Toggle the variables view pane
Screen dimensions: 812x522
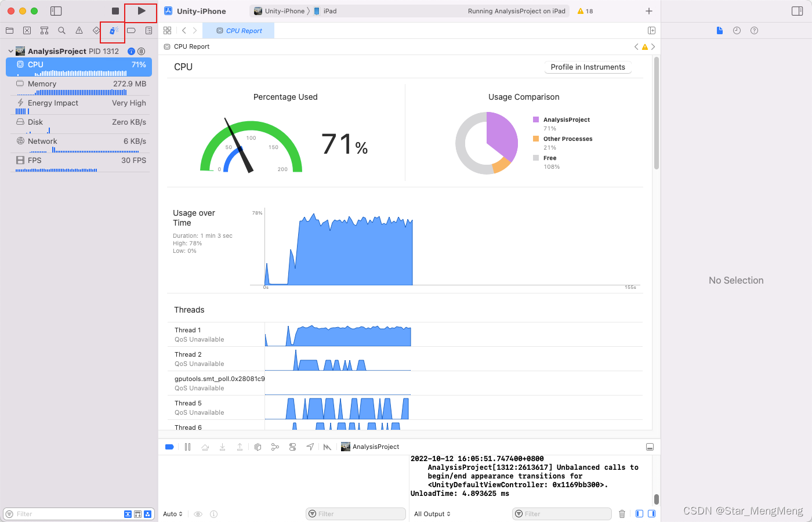639,514
